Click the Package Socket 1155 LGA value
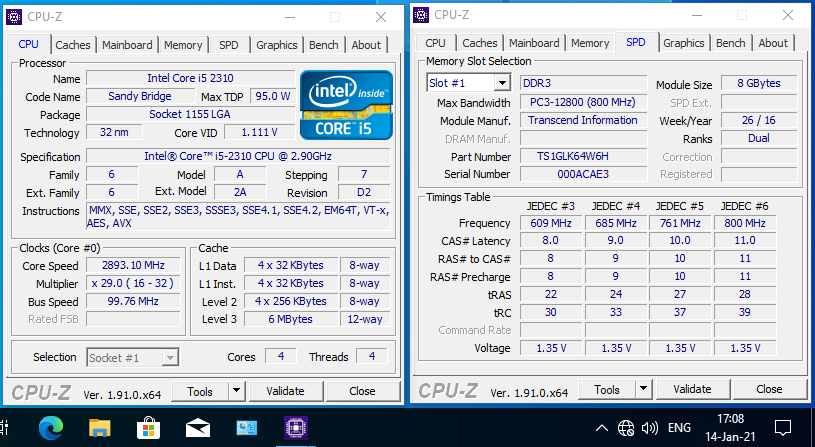The image size is (815, 447). [190, 114]
